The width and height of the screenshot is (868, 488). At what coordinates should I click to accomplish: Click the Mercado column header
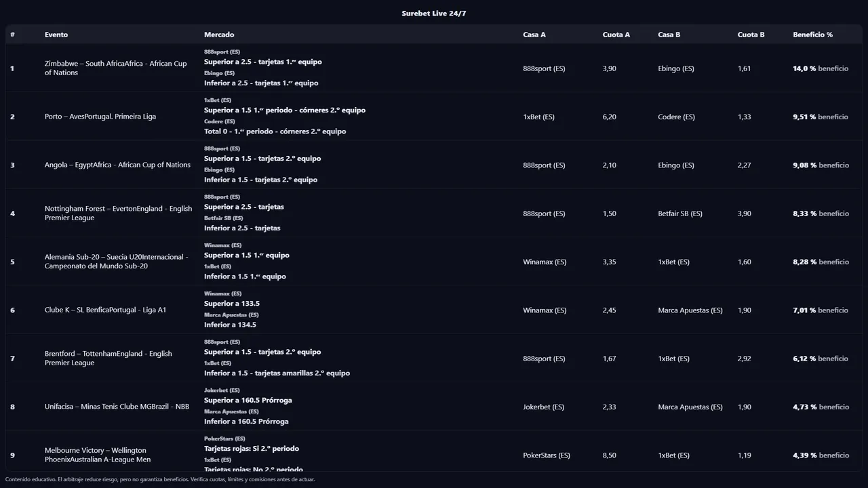tap(219, 35)
